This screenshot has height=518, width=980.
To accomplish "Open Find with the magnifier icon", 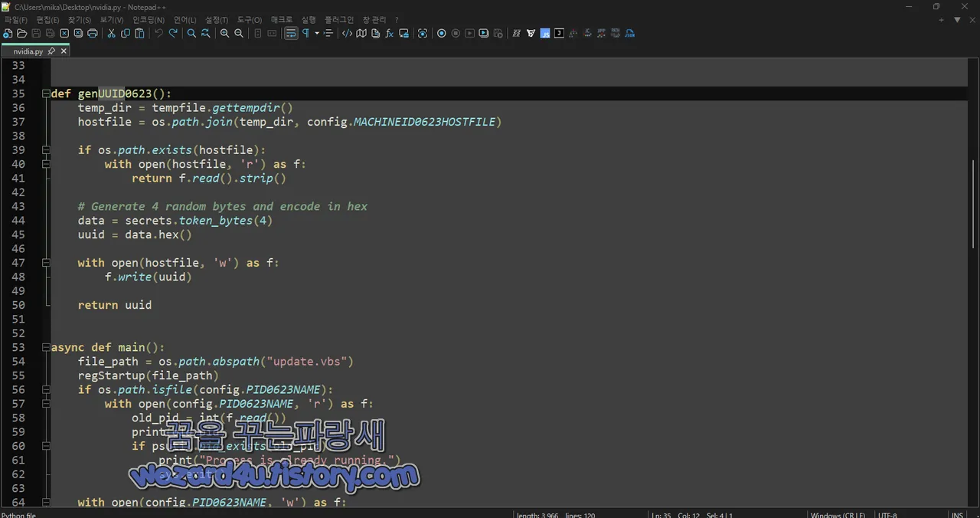I will coord(191,34).
